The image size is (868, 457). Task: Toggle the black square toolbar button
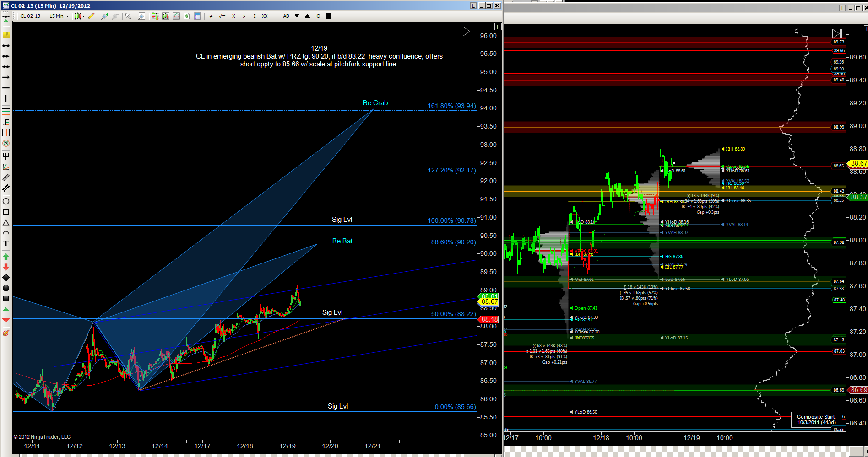point(328,16)
